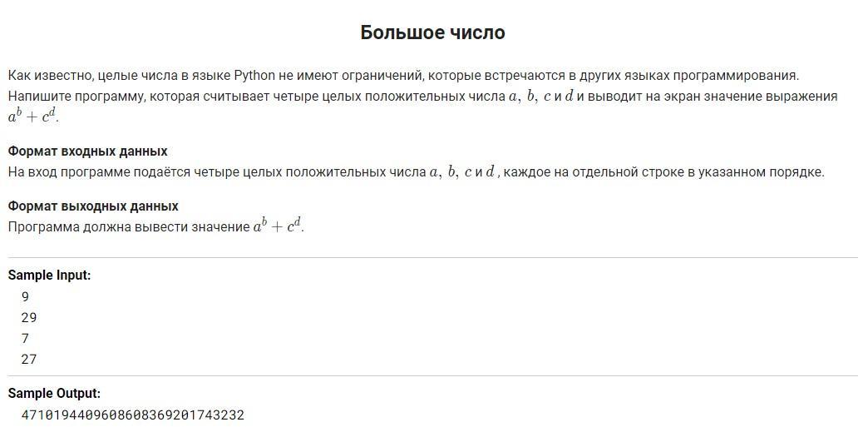
Task: Click the "Формат выходных данных" heading
Action: point(93,206)
